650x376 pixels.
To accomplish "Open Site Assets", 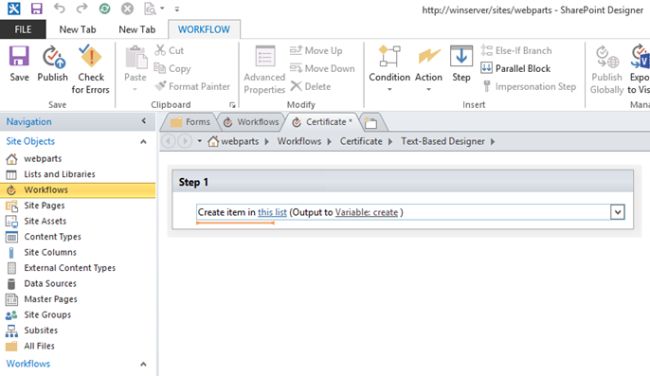I will [x=36, y=221].
